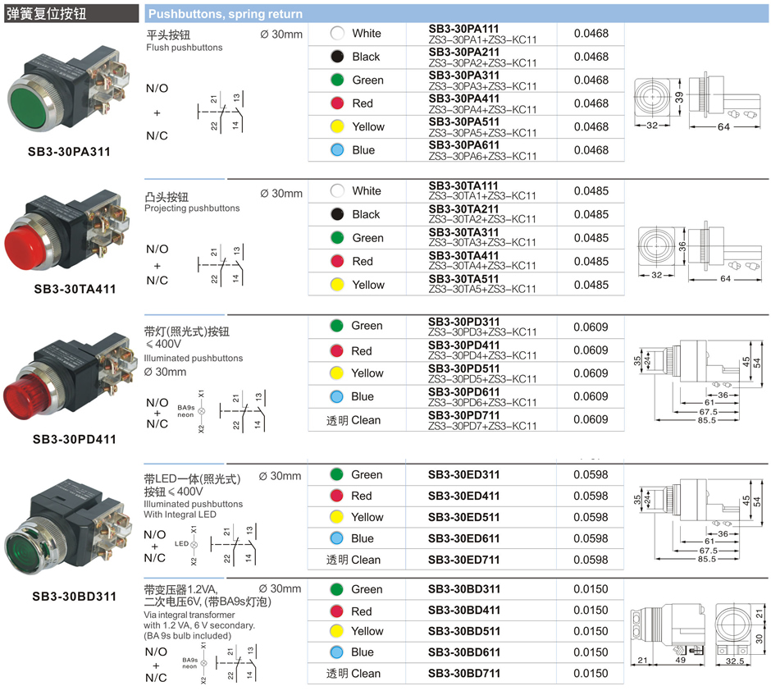Choose the yellow color circle for SB3-30ED511

(x=337, y=518)
